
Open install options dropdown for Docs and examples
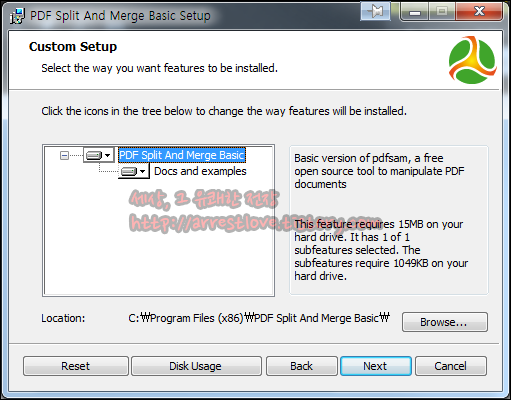[x=134, y=171]
